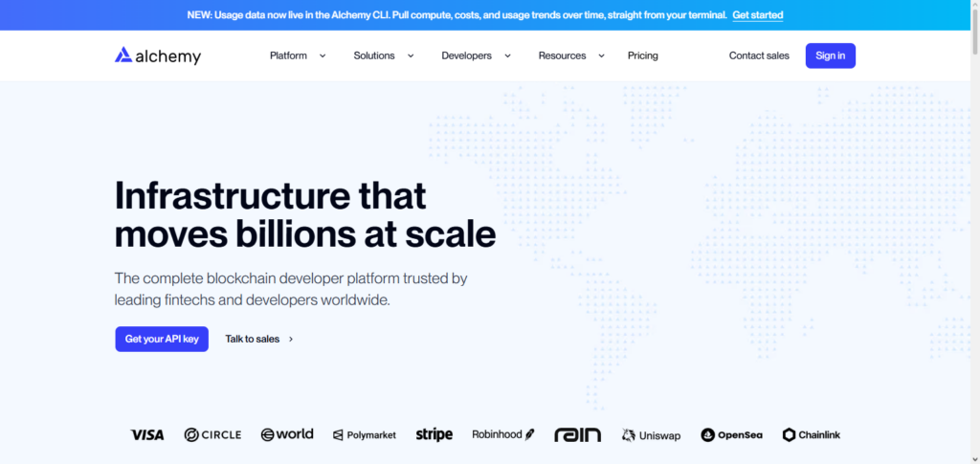This screenshot has height=464, width=980.
Task: Click the Circle logo
Action: pyautogui.click(x=212, y=434)
